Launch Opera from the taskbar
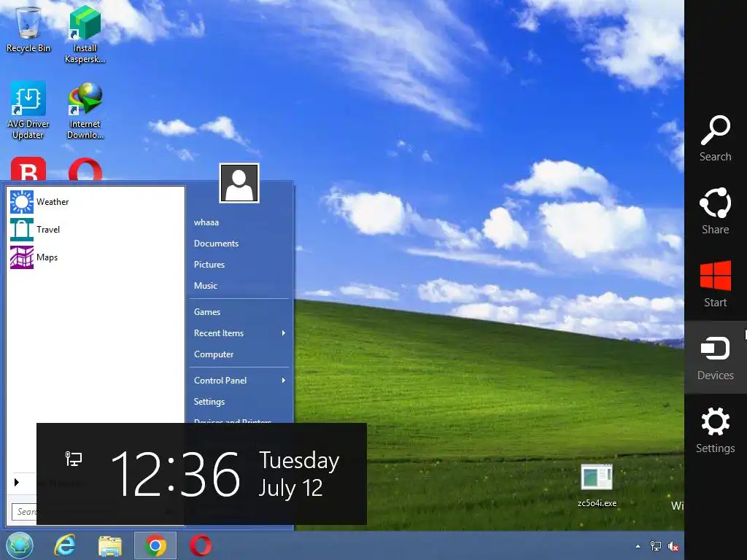747x560 pixels. coord(201,545)
